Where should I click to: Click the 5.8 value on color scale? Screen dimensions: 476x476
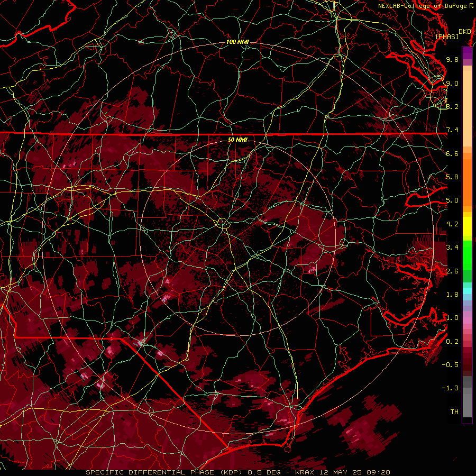tap(452, 177)
